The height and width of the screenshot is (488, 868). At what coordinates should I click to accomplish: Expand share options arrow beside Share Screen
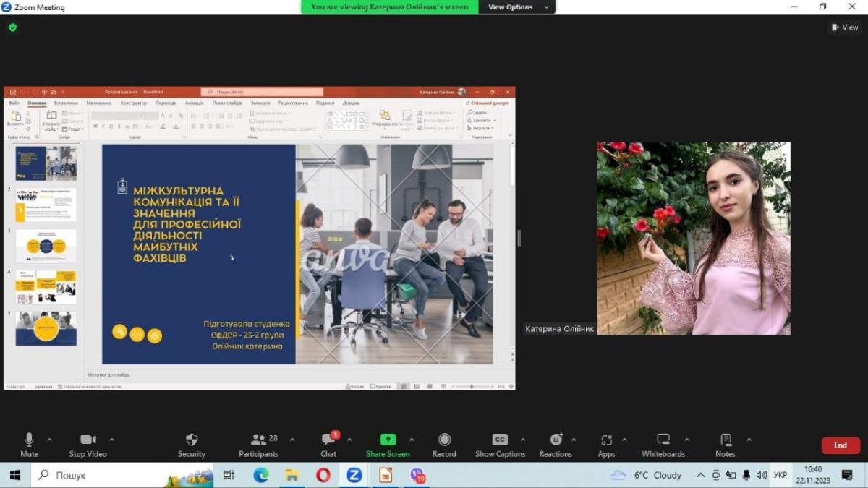(x=412, y=440)
